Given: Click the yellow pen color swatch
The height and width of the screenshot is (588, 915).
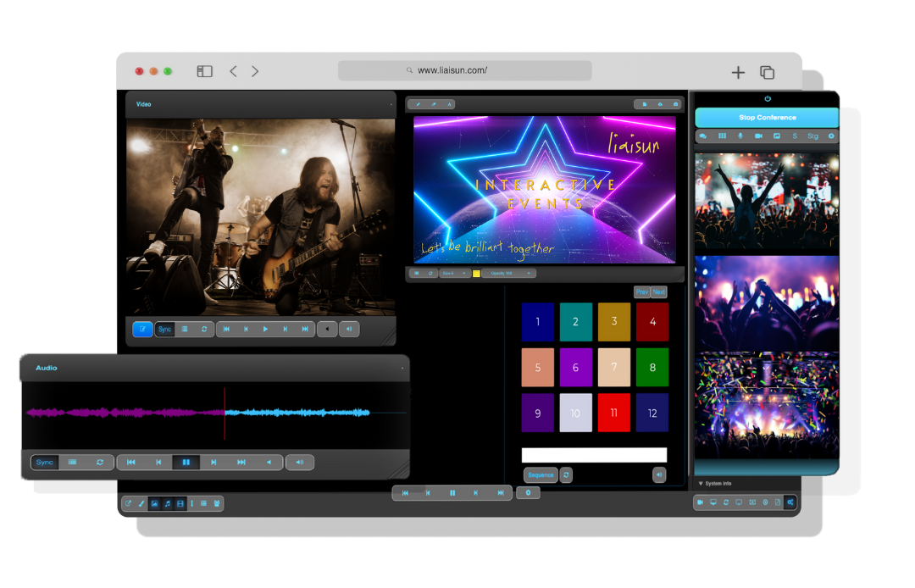Looking at the screenshot, I should pos(476,273).
